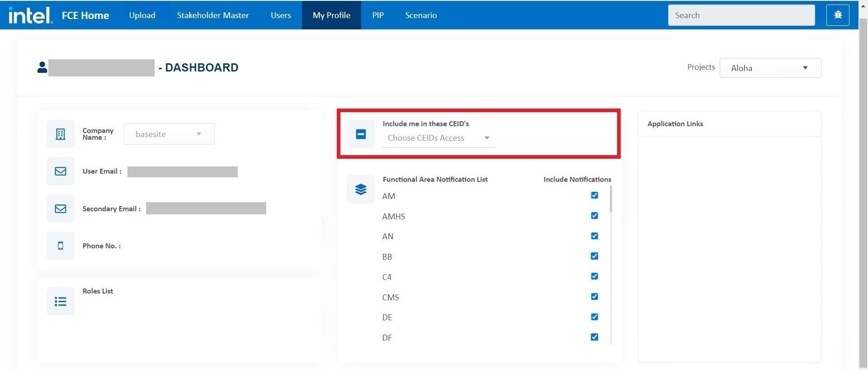868x370 pixels.
Task: Click the Intel logo in header
Action: click(30, 15)
